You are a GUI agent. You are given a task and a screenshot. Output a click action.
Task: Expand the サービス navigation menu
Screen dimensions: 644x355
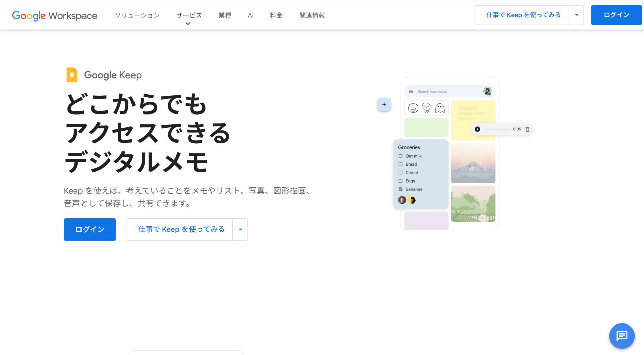coord(189,15)
